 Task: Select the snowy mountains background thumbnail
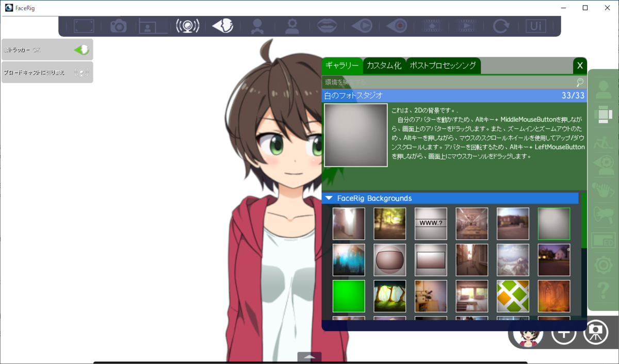(513, 260)
